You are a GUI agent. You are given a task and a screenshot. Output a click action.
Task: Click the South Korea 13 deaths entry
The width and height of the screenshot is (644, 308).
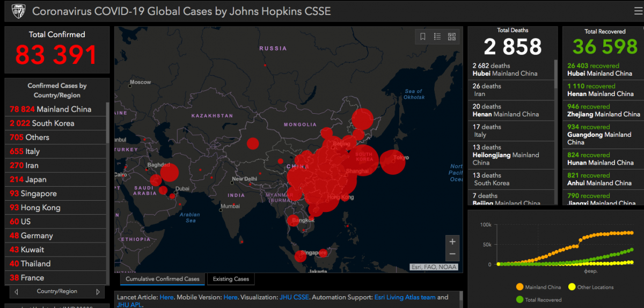click(x=511, y=179)
